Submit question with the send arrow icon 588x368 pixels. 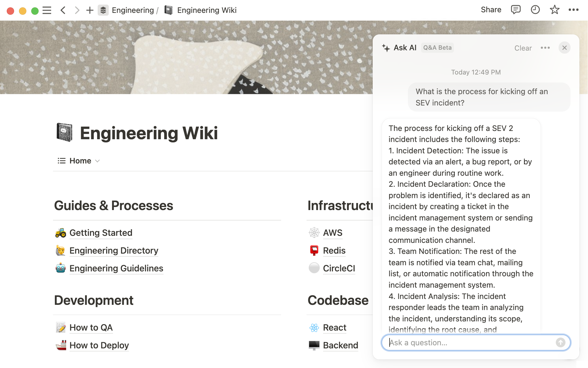[560, 343]
